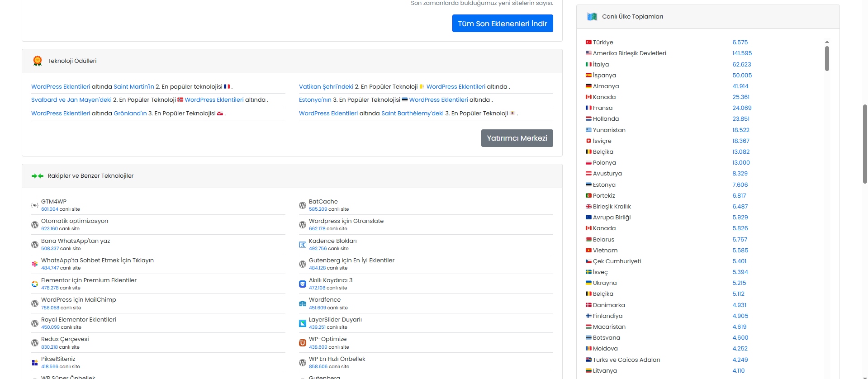
Task: Click the Teknoloji Ödülleri award rosette icon
Action: pyautogui.click(x=38, y=61)
